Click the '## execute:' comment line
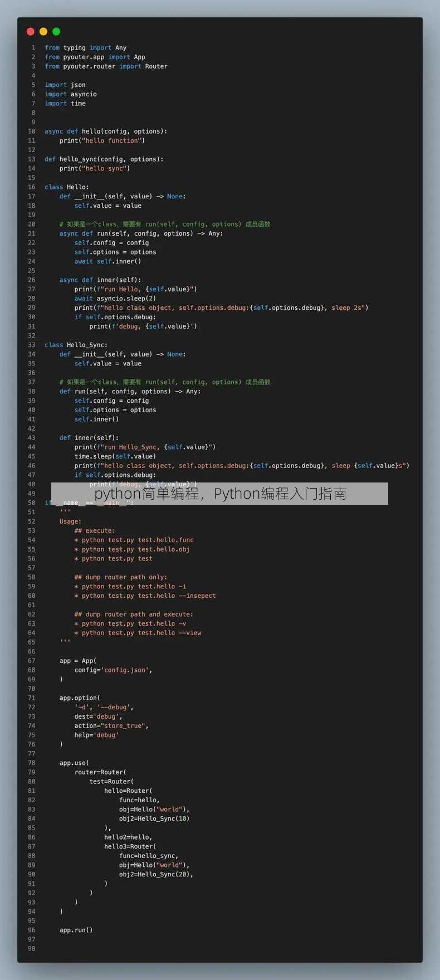Image resolution: width=440 pixels, height=980 pixels. tap(95, 531)
